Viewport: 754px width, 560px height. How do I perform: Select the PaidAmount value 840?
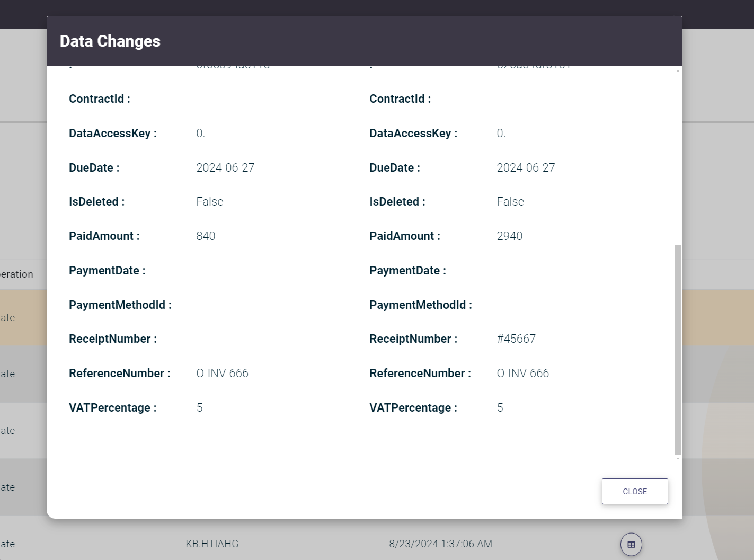(x=206, y=236)
